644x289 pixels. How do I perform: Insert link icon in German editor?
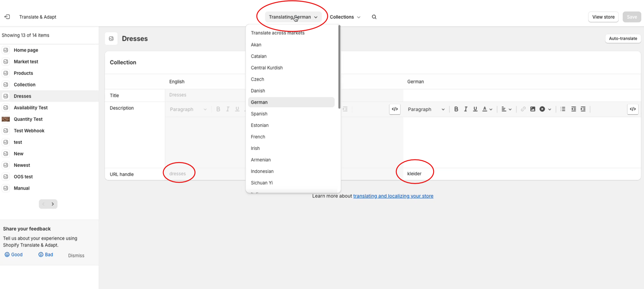(x=523, y=109)
